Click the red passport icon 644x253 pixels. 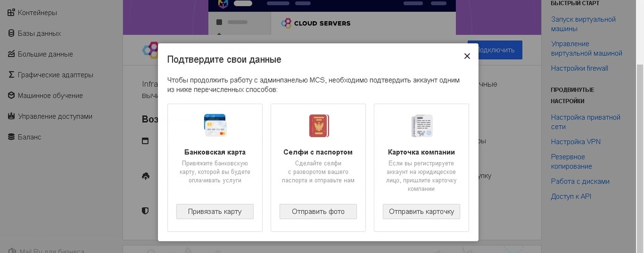click(x=318, y=126)
